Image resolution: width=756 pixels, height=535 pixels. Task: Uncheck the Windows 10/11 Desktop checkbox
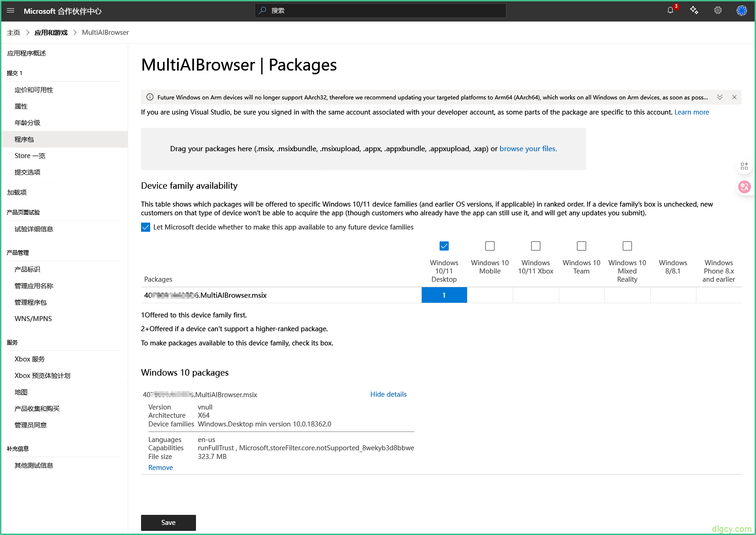(444, 246)
